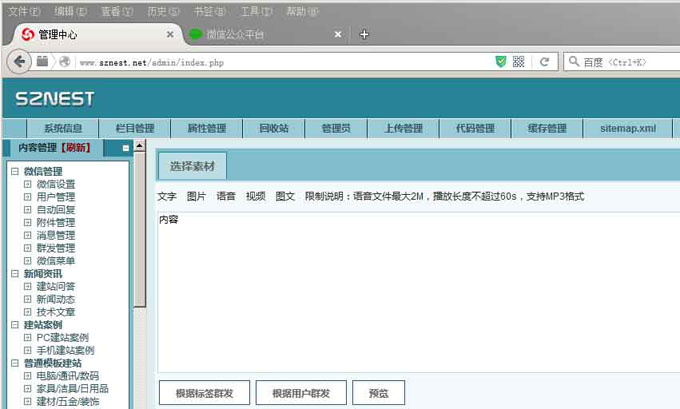Image resolution: width=680 pixels, height=409 pixels.
Task: Click the QR code icon in address bar
Action: point(519,61)
